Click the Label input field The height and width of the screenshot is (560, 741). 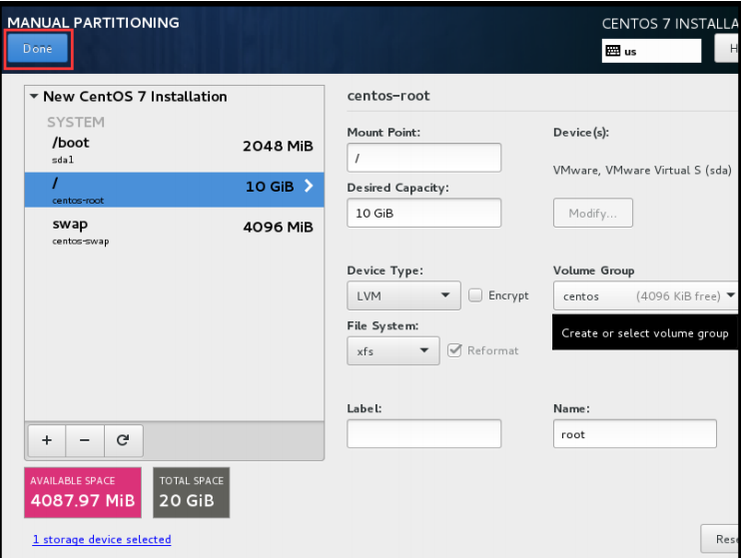click(x=423, y=433)
